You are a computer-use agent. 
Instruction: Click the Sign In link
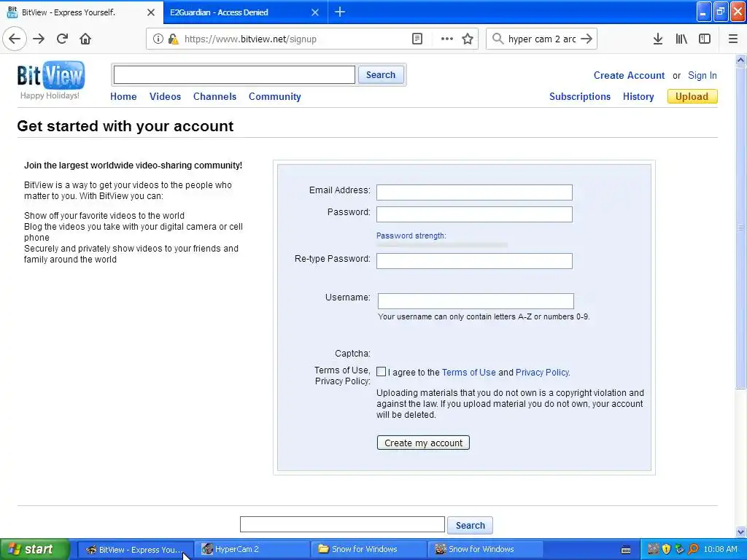point(703,75)
